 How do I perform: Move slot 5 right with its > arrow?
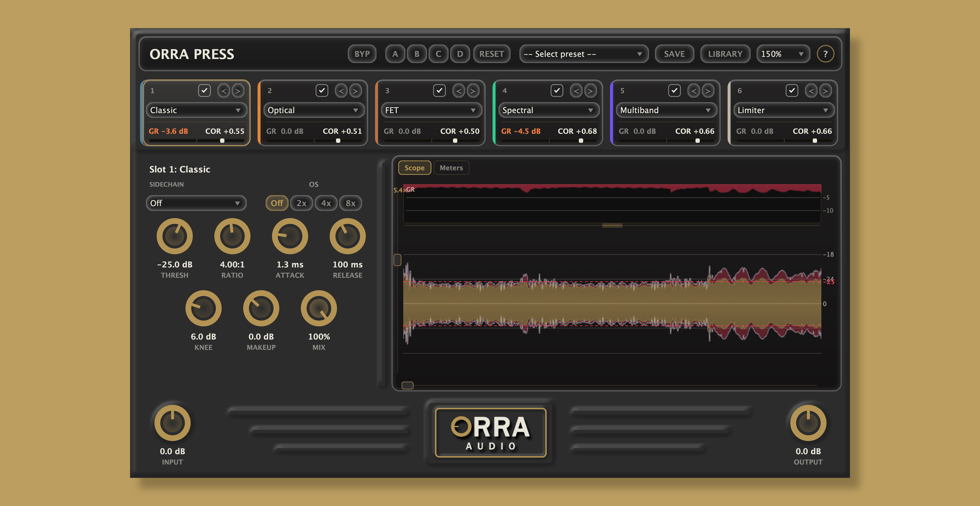[x=708, y=91]
